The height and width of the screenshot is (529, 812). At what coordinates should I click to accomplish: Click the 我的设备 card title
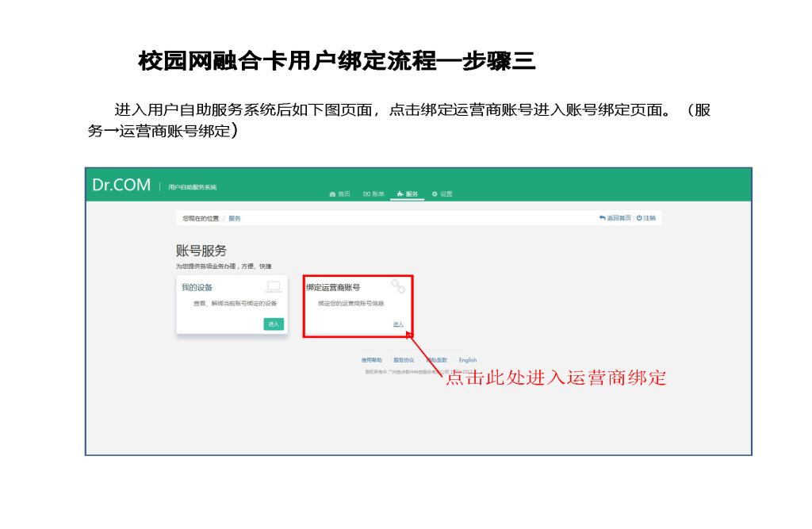coord(197,287)
